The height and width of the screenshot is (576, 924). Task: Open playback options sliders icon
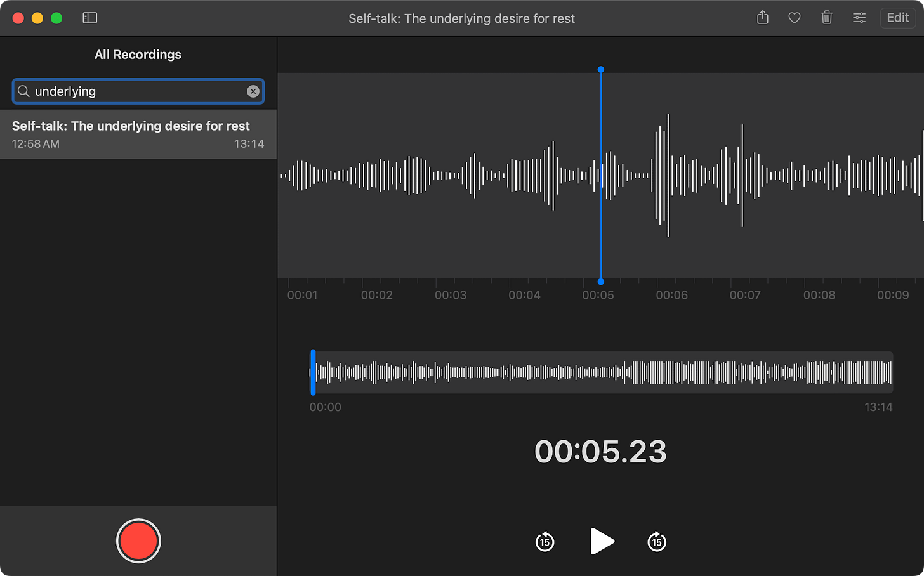tap(859, 18)
